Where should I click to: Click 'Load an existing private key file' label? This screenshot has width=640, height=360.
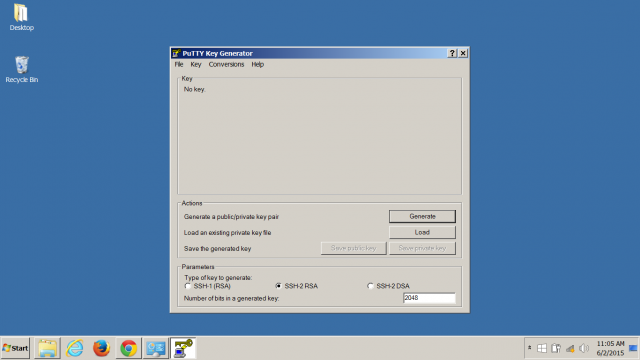(227, 233)
